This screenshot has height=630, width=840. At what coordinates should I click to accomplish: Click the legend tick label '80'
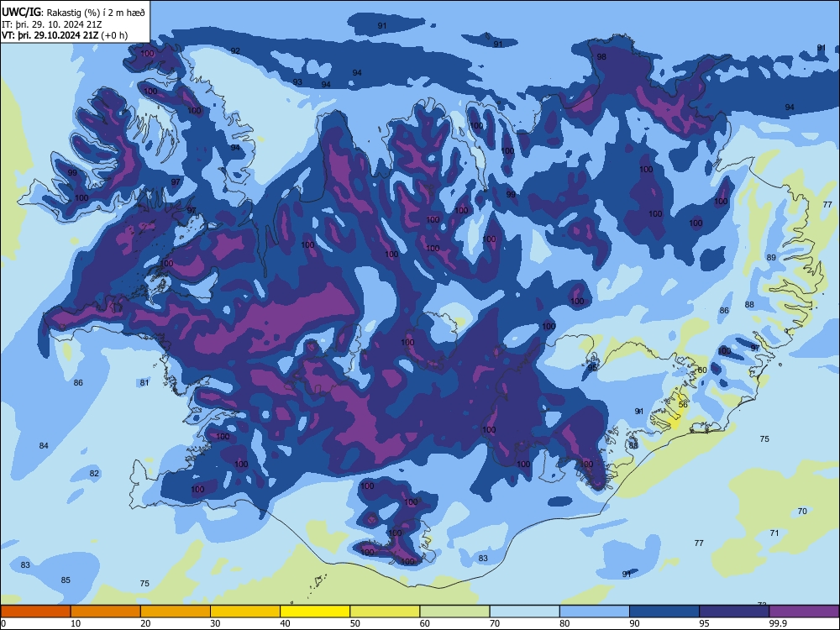564,623
